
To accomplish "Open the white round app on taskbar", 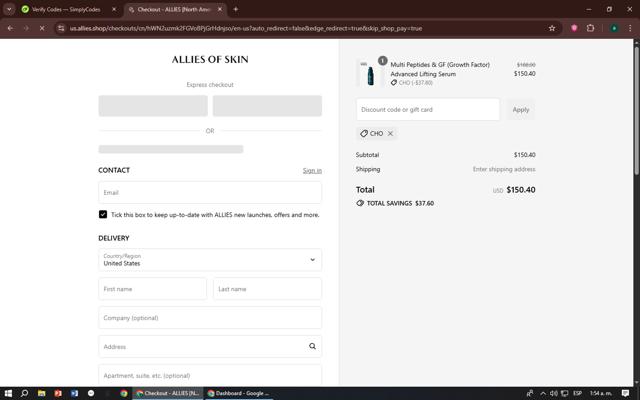I will coord(91,393).
